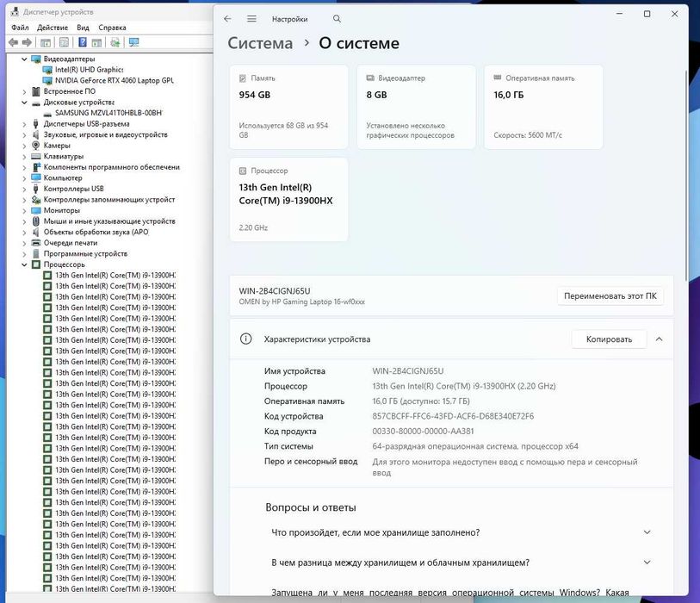Expand the Очереди печати tree node
The width and height of the screenshot is (700, 603).
pos(25,243)
